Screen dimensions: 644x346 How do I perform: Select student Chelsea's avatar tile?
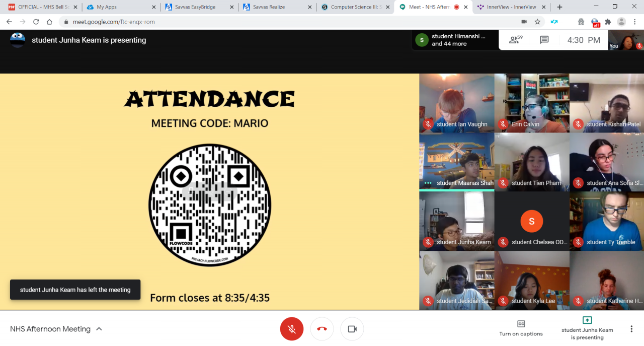pos(532,221)
